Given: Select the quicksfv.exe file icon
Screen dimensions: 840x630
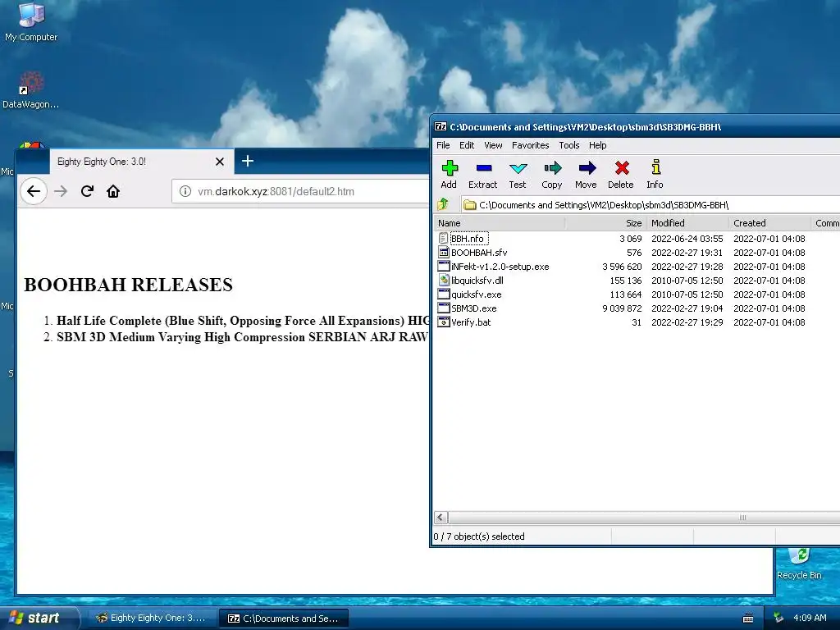Looking at the screenshot, I should pos(443,294).
